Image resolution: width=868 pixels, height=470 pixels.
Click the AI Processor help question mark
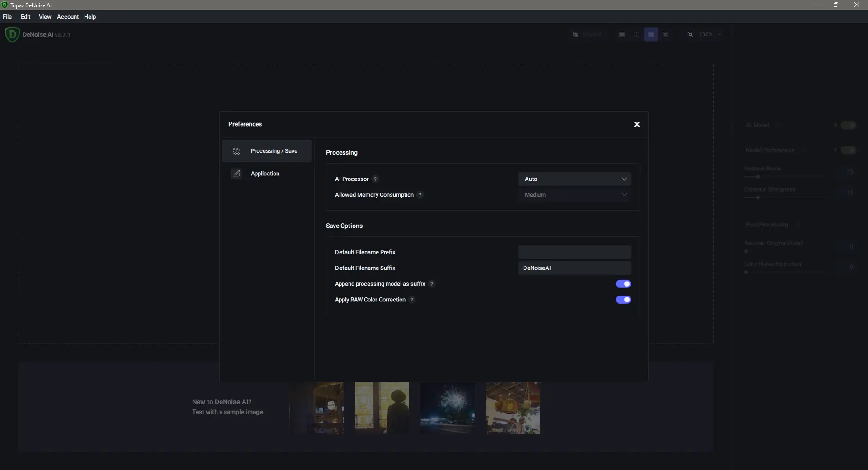pyautogui.click(x=375, y=179)
